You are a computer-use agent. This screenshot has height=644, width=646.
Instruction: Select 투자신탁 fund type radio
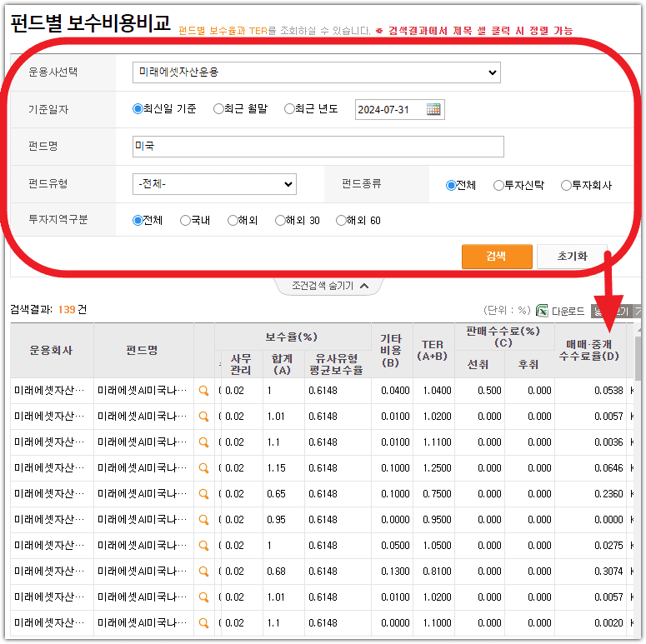(498, 185)
